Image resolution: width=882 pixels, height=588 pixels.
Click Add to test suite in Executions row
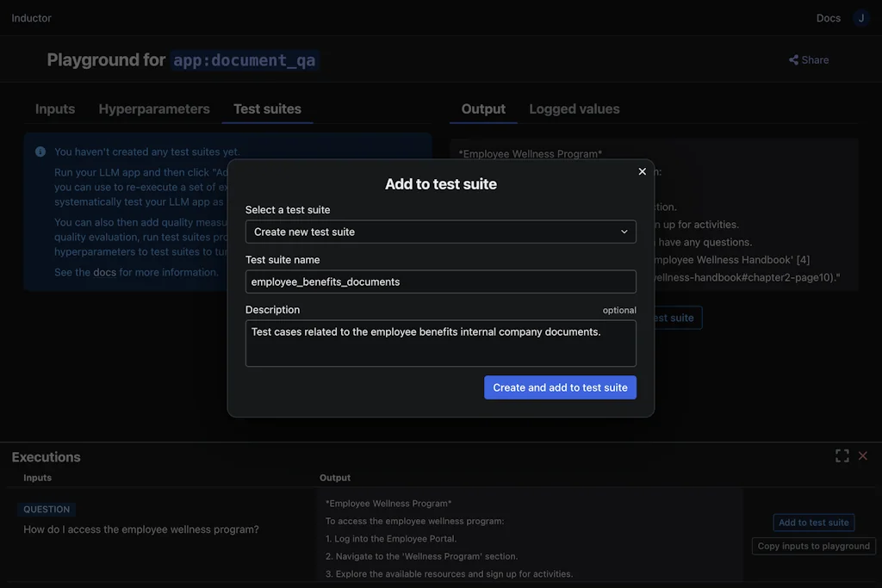click(813, 522)
